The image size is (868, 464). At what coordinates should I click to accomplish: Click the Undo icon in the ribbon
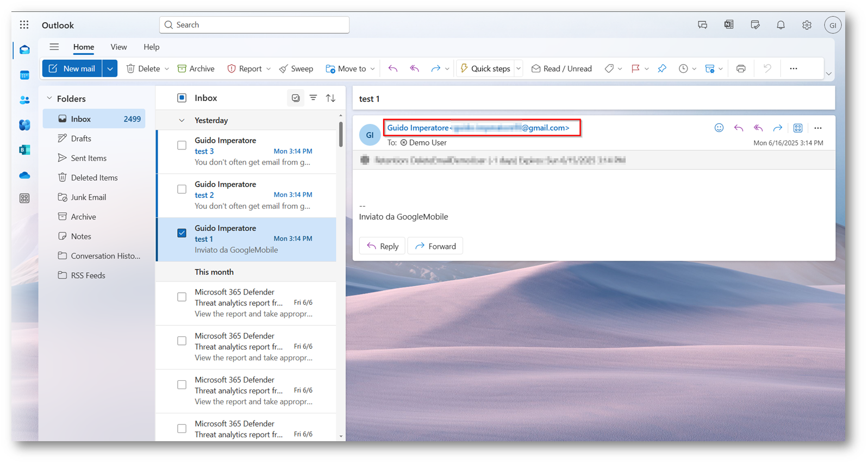(x=767, y=68)
